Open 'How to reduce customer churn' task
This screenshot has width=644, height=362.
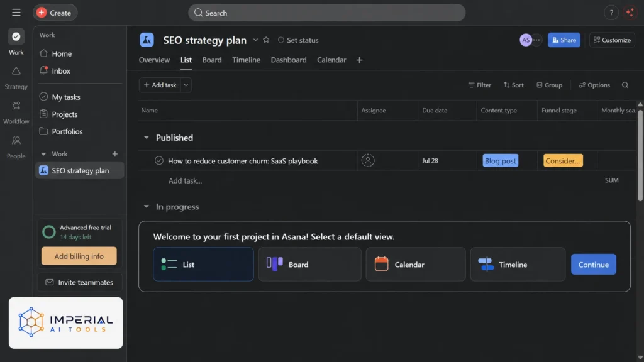click(243, 161)
